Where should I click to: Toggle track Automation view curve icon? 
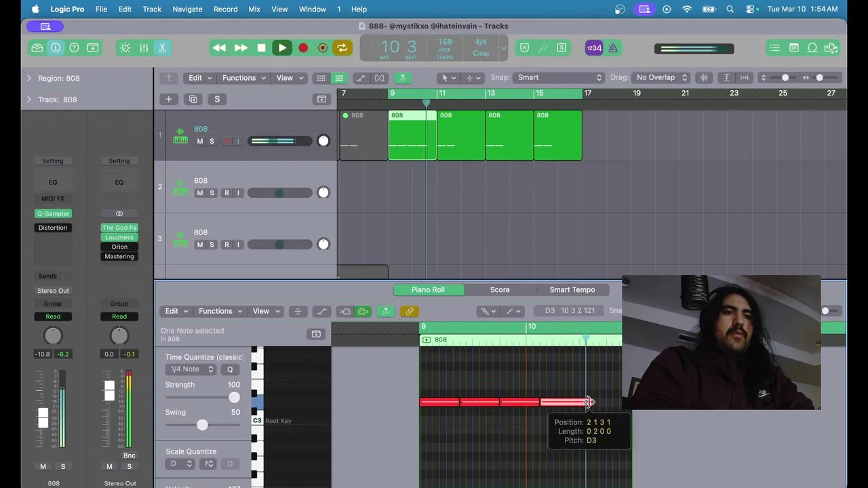(x=362, y=78)
